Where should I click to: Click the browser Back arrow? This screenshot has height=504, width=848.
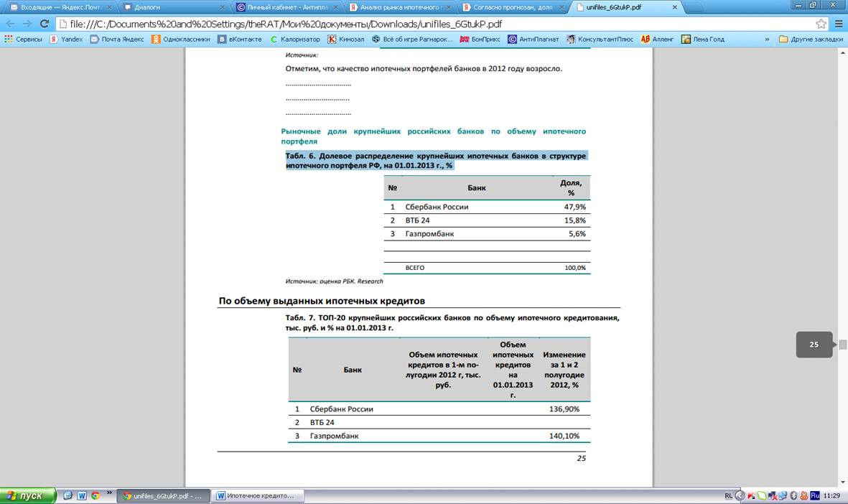coord(10,24)
